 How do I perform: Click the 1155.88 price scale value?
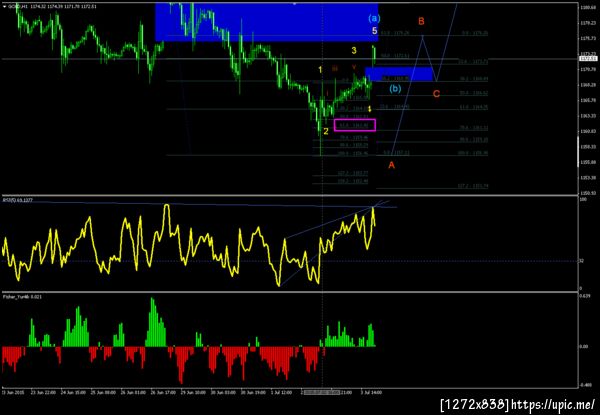586,162
